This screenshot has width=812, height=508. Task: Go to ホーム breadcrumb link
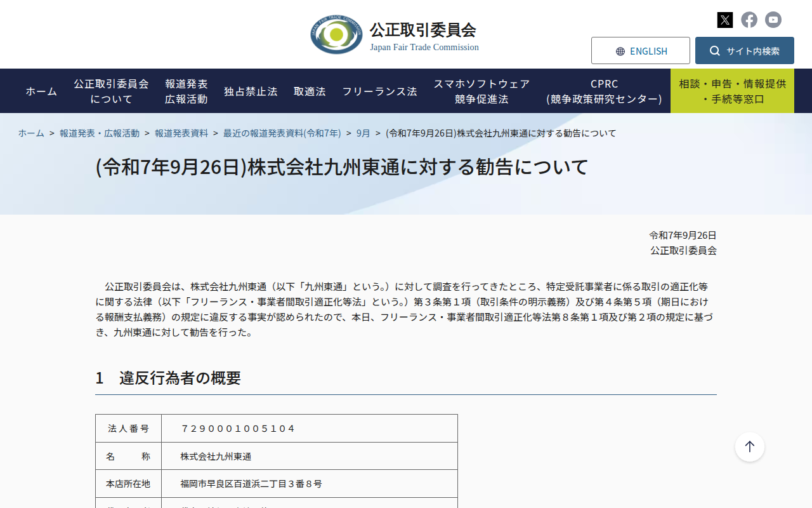tap(31, 133)
